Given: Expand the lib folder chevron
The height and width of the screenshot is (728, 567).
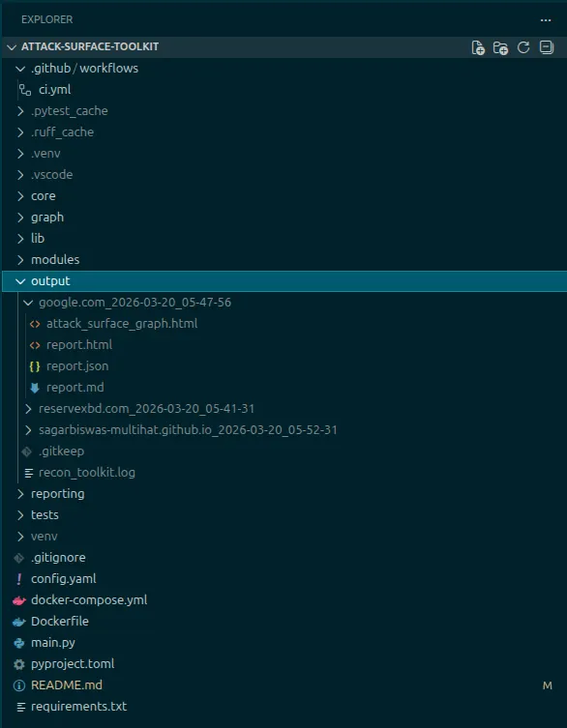Looking at the screenshot, I should (x=20, y=239).
